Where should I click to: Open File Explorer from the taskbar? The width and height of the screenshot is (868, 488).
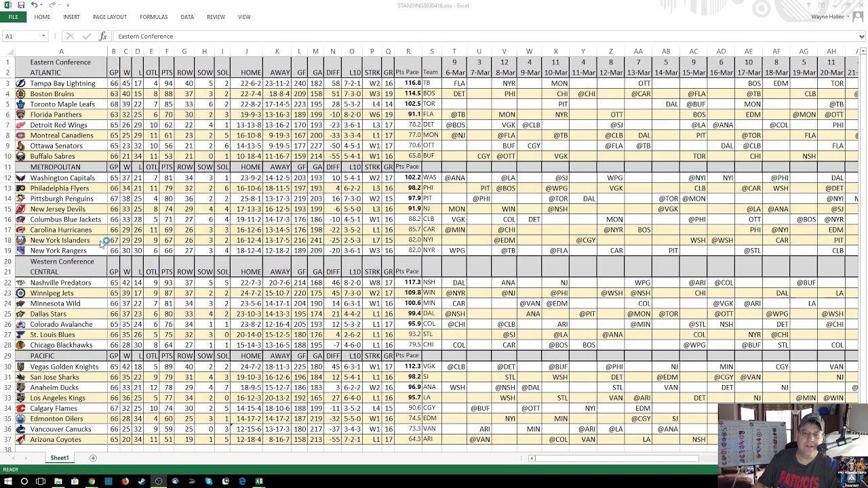tap(58, 481)
